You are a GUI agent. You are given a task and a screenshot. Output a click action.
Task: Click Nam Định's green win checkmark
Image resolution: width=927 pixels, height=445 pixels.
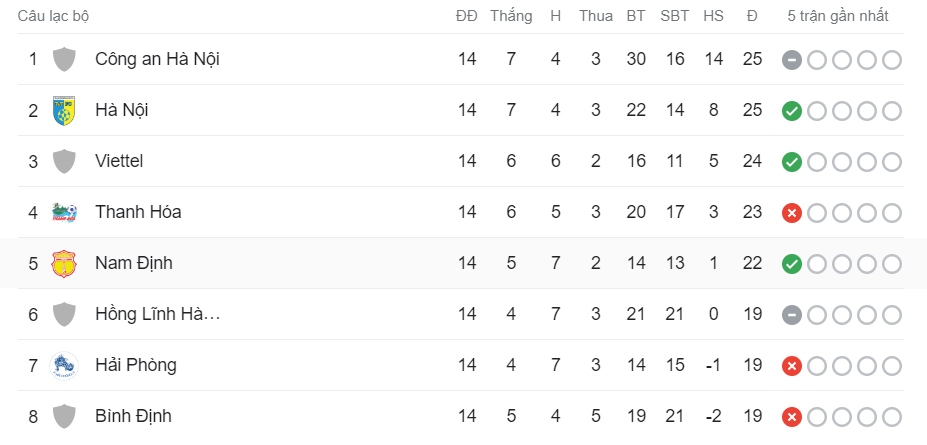(x=792, y=264)
